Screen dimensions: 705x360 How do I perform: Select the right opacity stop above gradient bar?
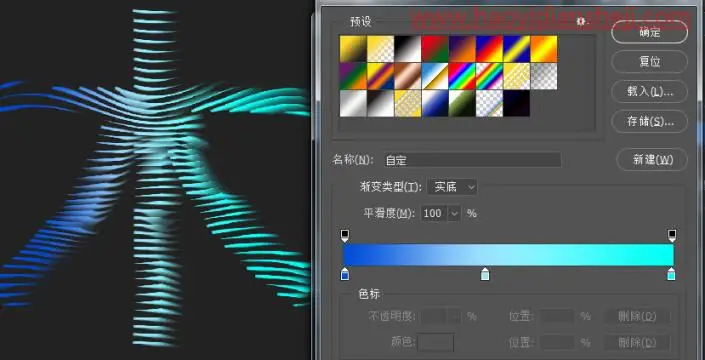click(672, 236)
